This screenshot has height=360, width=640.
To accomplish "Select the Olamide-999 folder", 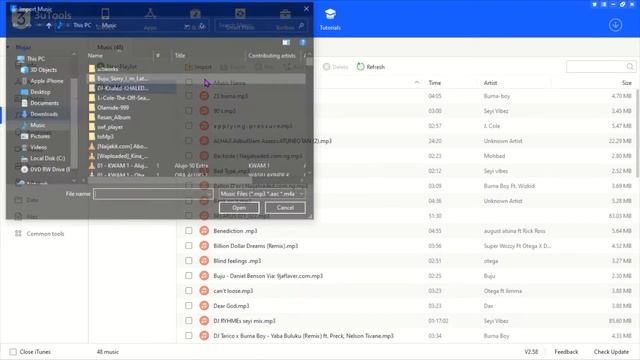I will click(x=113, y=108).
